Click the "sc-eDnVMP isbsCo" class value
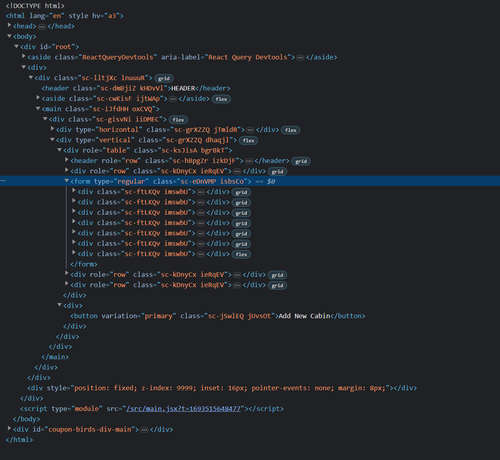 tap(212, 181)
